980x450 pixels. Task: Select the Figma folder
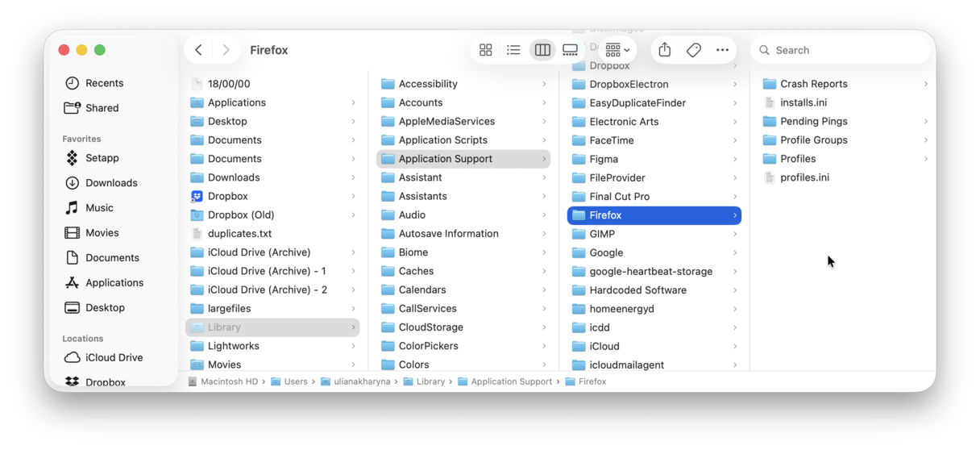[654, 159]
